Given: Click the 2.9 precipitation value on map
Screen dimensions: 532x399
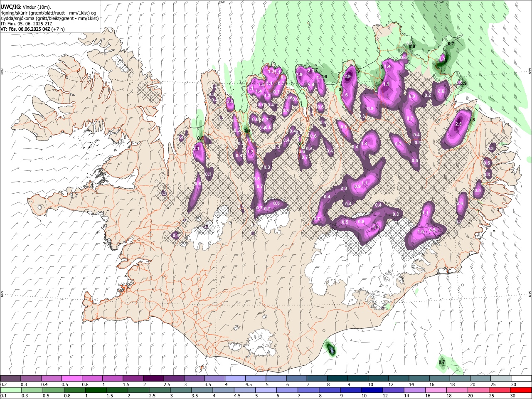Looking at the screenshot, I should 348,77.
